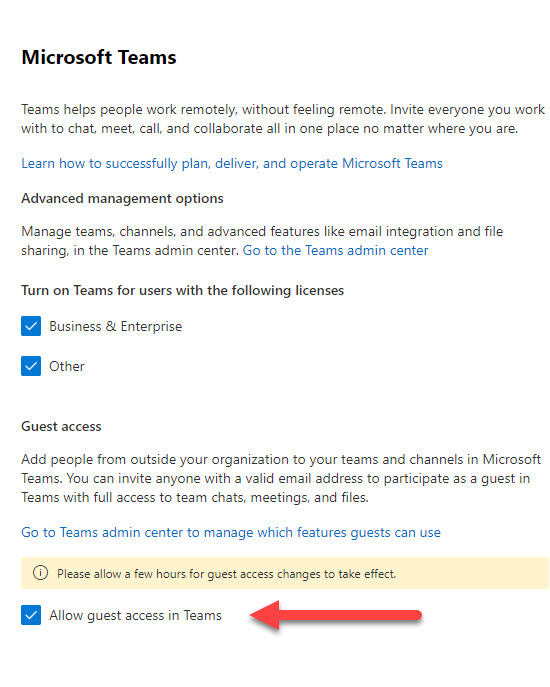Uncheck the Business & Enterprise checkbox
Screen dimensions: 550x687
tap(31, 326)
